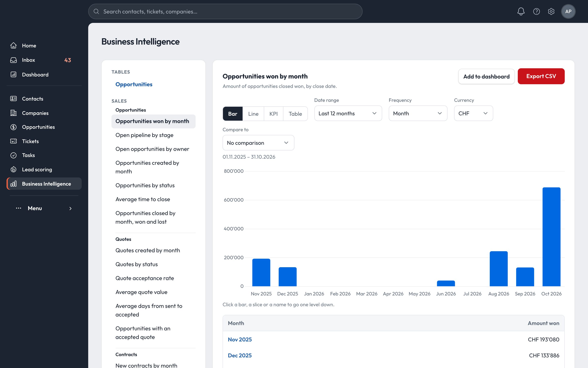Open the notifications bell
The width and height of the screenshot is (588, 368).
tap(521, 11)
